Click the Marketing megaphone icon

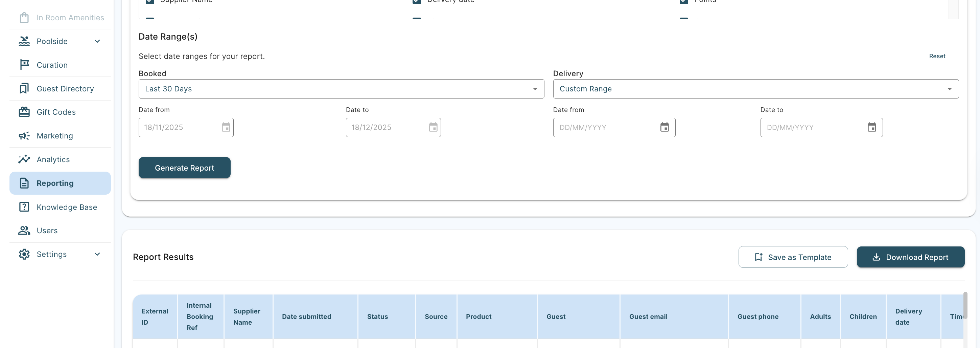pos(24,135)
